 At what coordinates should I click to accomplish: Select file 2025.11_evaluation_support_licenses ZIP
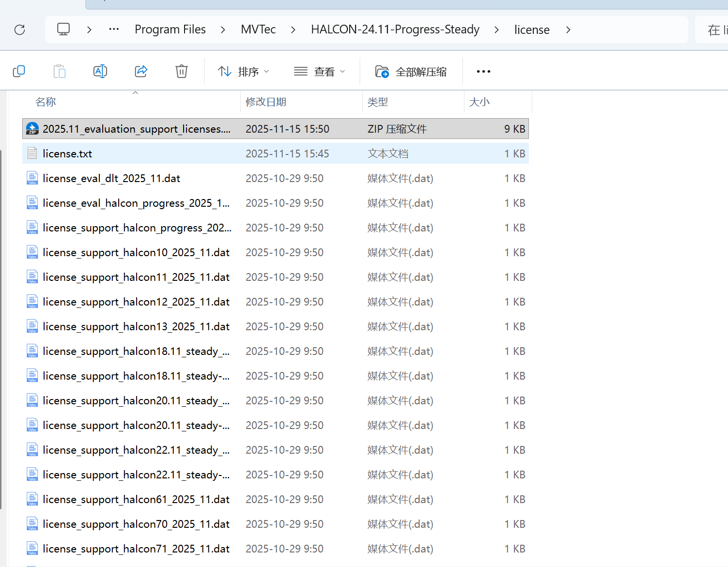coord(136,129)
